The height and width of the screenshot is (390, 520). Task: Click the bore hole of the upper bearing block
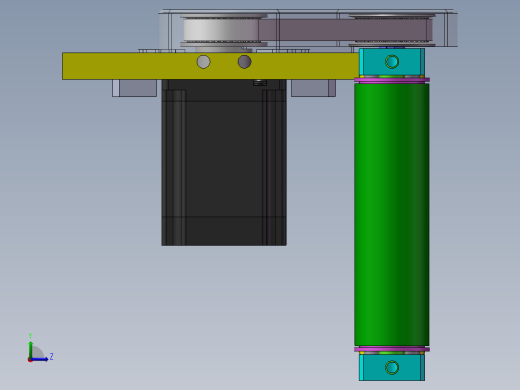pos(392,62)
